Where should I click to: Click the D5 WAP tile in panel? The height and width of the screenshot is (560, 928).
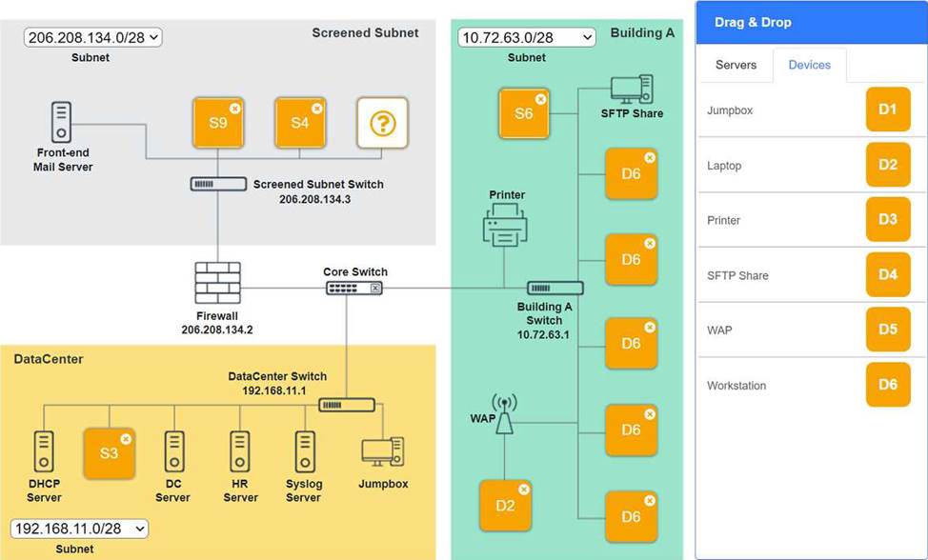coord(888,330)
